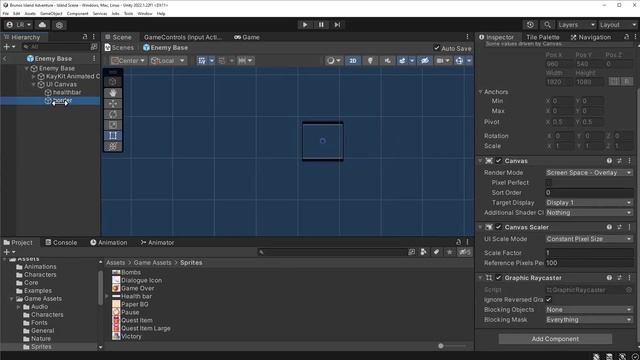Image resolution: width=640 pixels, height=360 pixels.
Task: Toggle Scene lighting bulb icon
Action: [x=370, y=60]
